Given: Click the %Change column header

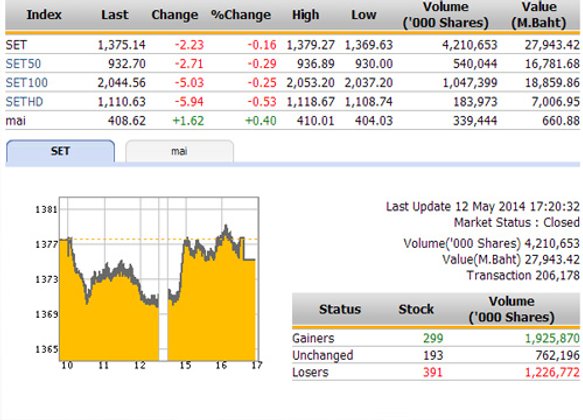Looking at the screenshot, I should click(x=241, y=15).
